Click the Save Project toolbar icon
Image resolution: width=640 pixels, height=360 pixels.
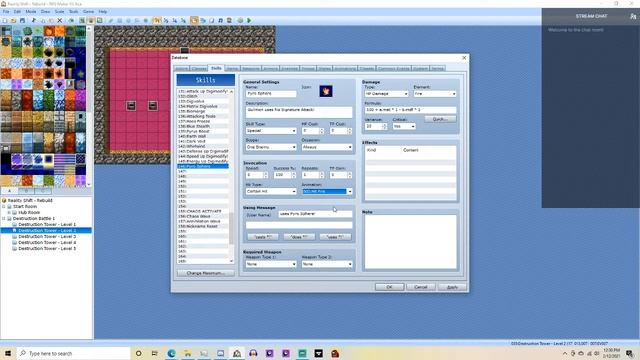click(x=22, y=20)
